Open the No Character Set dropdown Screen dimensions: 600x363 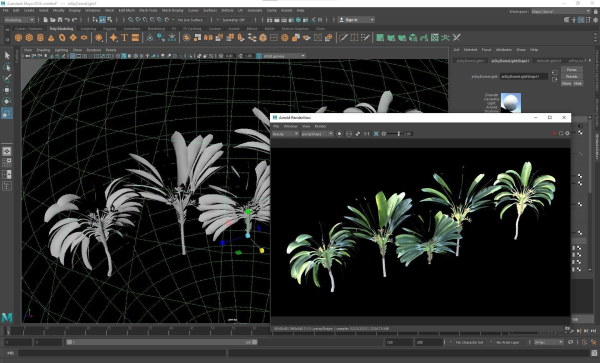[471, 342]
